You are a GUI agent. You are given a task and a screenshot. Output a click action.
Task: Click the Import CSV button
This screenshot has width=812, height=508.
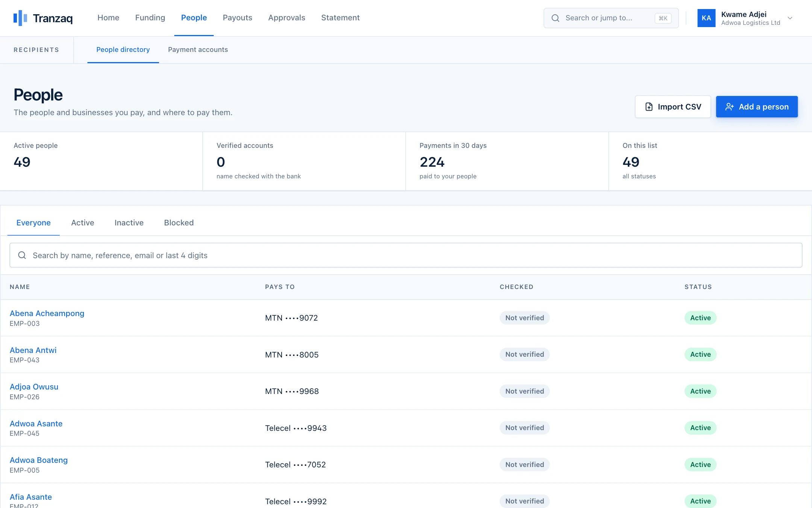click(x=673, y=107)
